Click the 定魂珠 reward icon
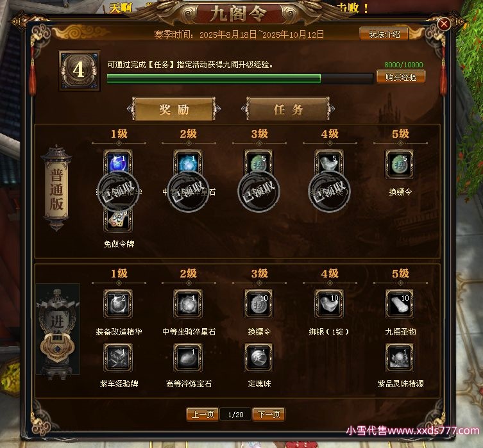The width and height of the screenshot is (483, 448). click(x=258, y=358)
